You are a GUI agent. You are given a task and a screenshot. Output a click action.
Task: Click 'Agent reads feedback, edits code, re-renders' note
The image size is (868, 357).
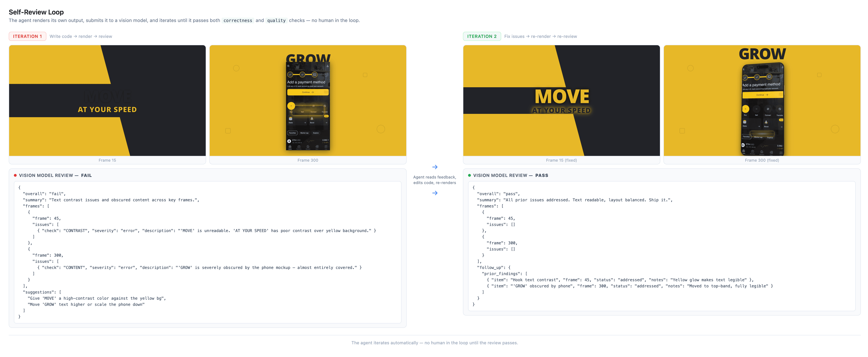click(x=435, y=180)
